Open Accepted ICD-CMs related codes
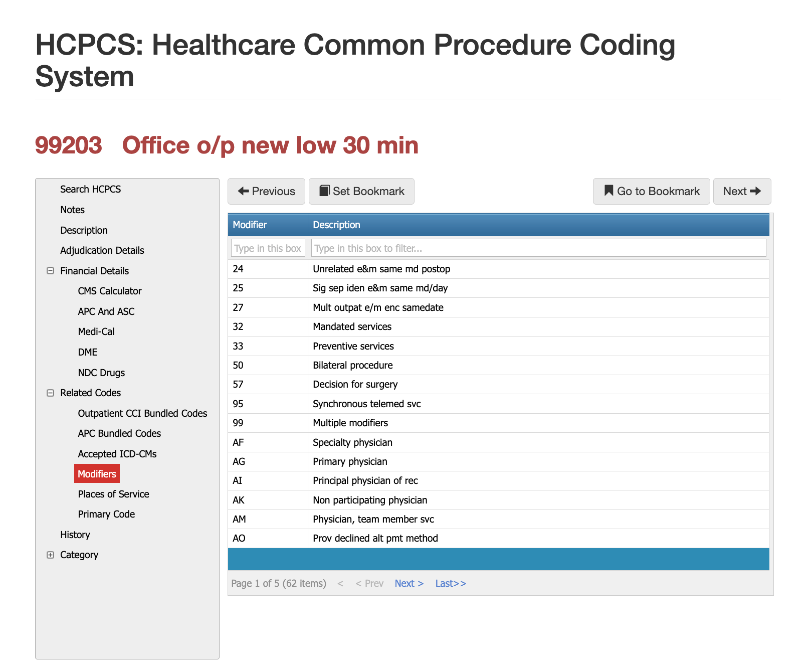Viewport: 812px width, 671px height. coord(117,454)
